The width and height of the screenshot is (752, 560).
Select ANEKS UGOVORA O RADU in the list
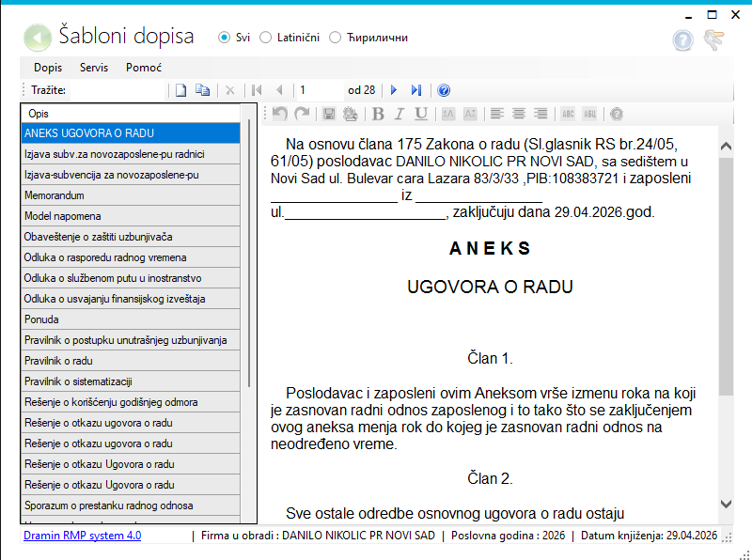tap(131, 133)
